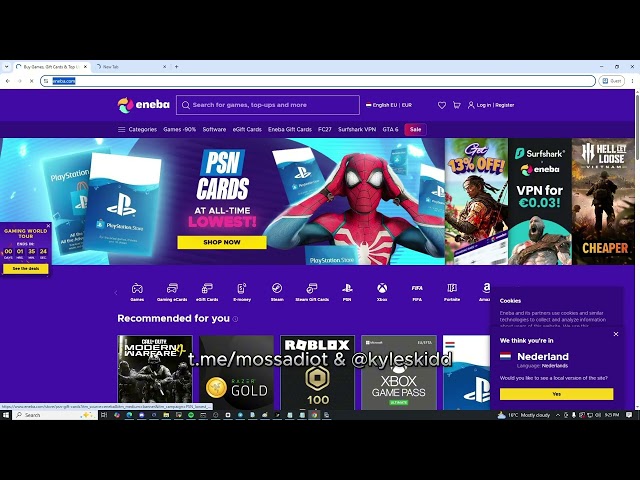This screenshot has height=480, width=640.
Task: Click See the deals button
Action: 26,269
